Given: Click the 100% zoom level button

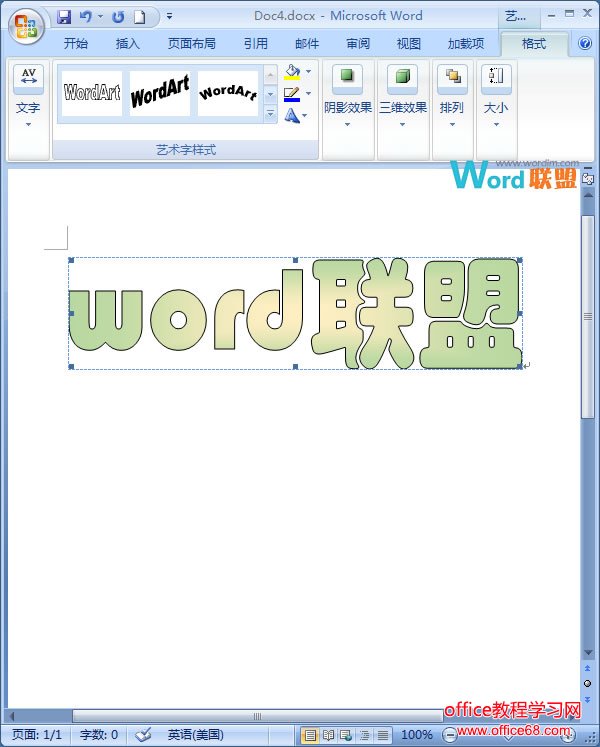Looking at the screenshot, I should (417, 735).
